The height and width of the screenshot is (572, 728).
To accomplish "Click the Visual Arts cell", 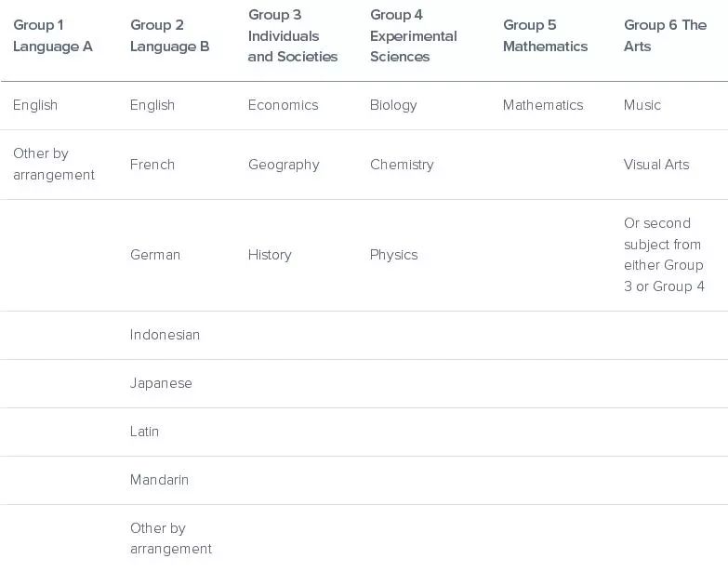I will [656, 165].
